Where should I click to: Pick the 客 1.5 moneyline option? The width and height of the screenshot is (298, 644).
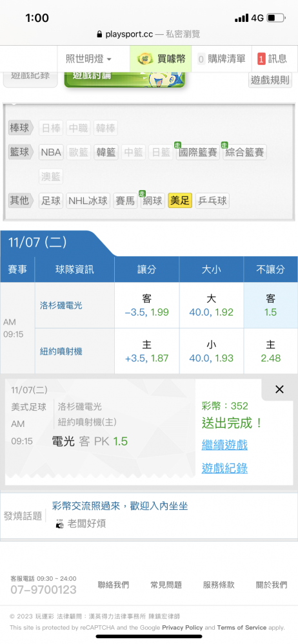[x=270, y=305]
